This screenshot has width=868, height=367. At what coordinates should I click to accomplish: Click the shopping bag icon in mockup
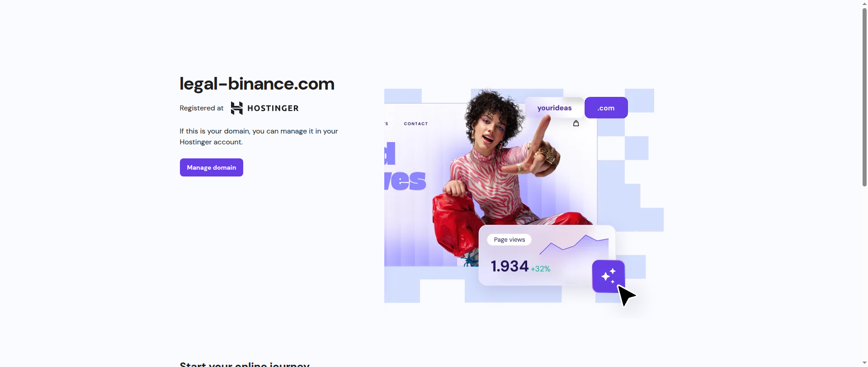point(576,123)
